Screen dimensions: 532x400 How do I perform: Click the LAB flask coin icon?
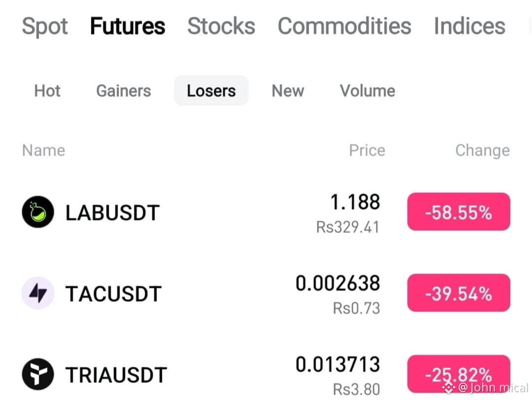click(x=38, y=212)
